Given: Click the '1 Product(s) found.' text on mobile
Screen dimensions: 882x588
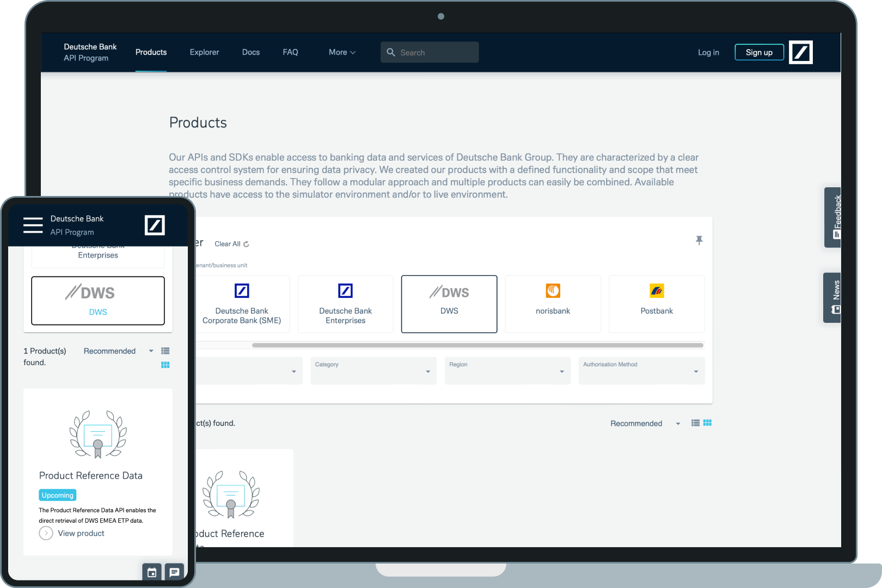Looking at the screenshot, I should point(45,357).
